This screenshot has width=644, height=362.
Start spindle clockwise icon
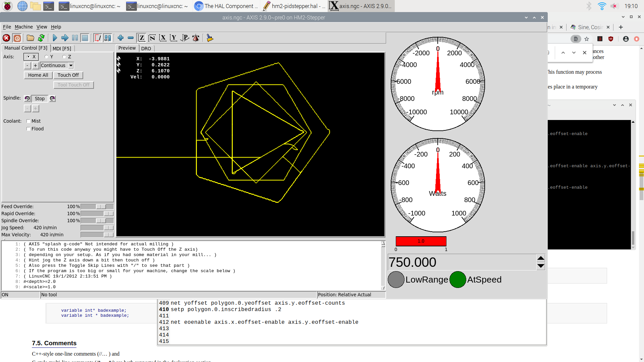(x=52, y=99)
